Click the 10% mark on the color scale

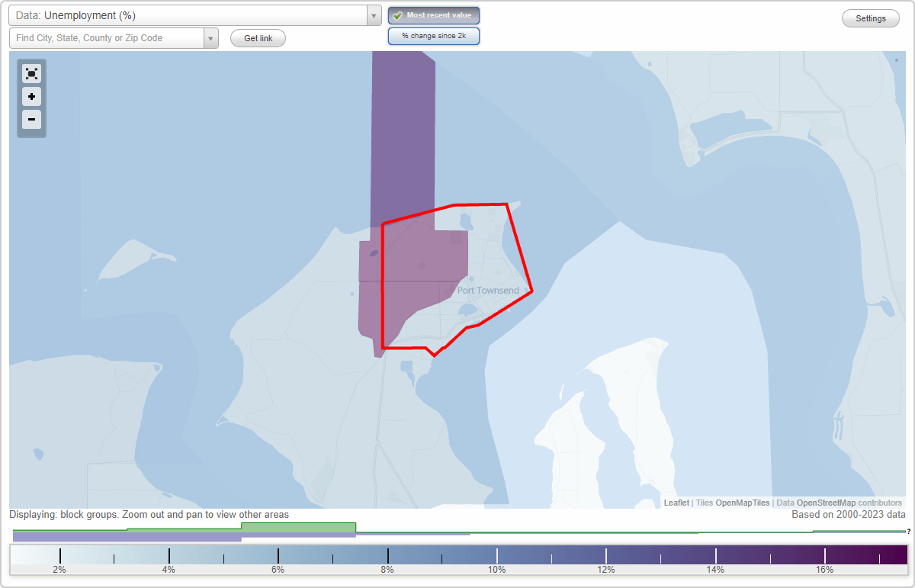(496, 554)
